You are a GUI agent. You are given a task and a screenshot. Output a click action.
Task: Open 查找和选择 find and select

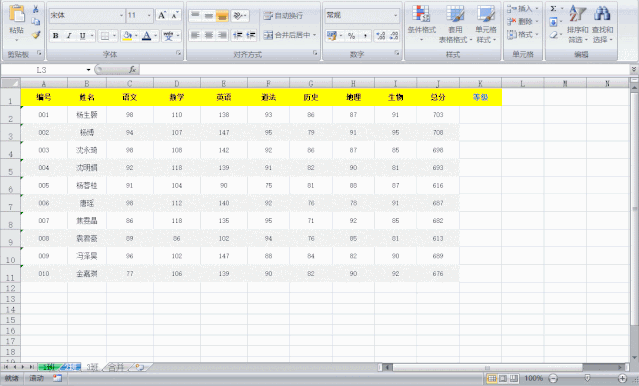click(x=602, y=24)
